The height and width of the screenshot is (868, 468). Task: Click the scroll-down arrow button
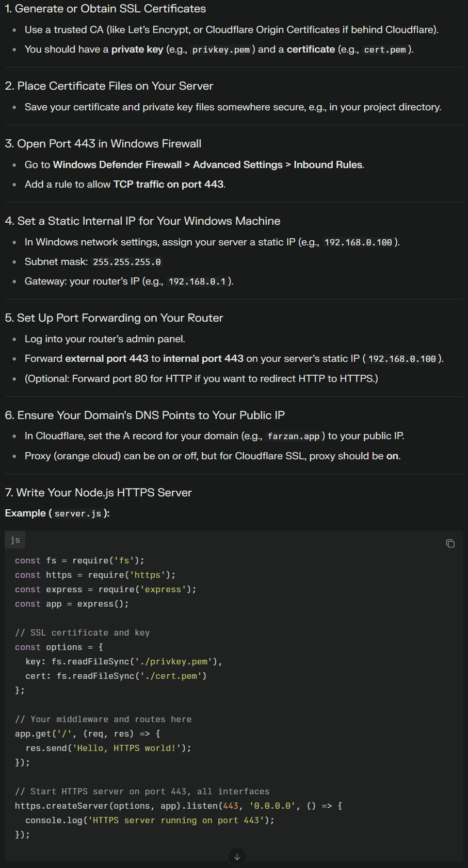237,857
